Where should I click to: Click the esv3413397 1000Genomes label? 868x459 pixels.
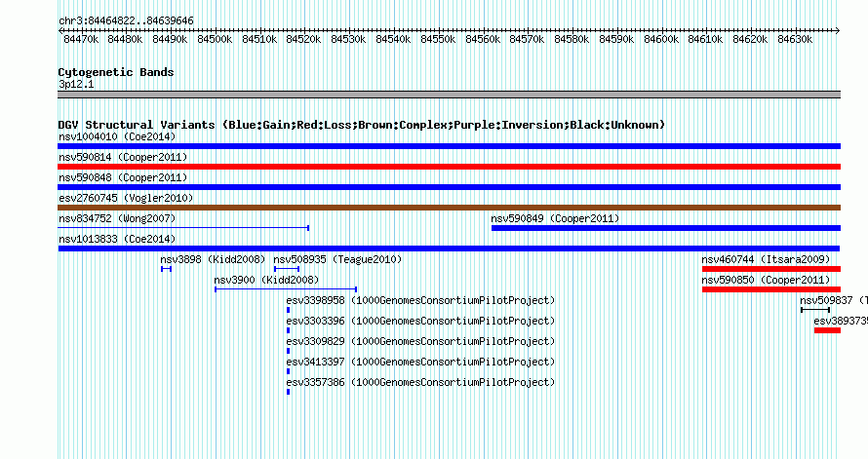point(420,362)
